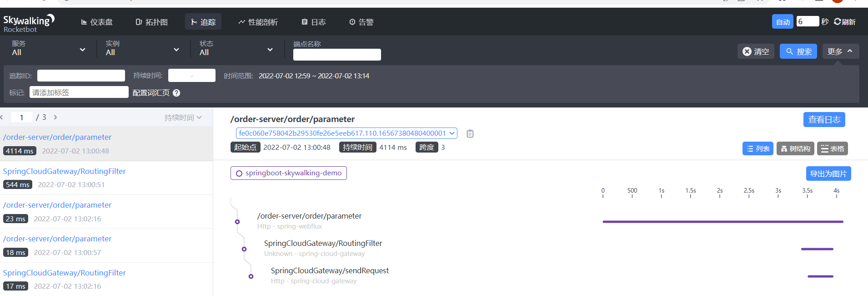Click the 持续时间 duration range field
The height and width of the screenshot is (296, 868).
192,76
